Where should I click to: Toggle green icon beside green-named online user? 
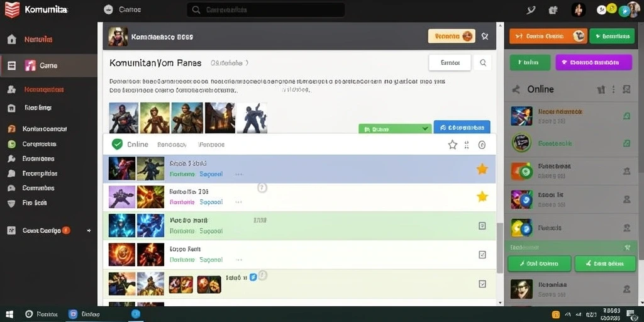[626, 143]
